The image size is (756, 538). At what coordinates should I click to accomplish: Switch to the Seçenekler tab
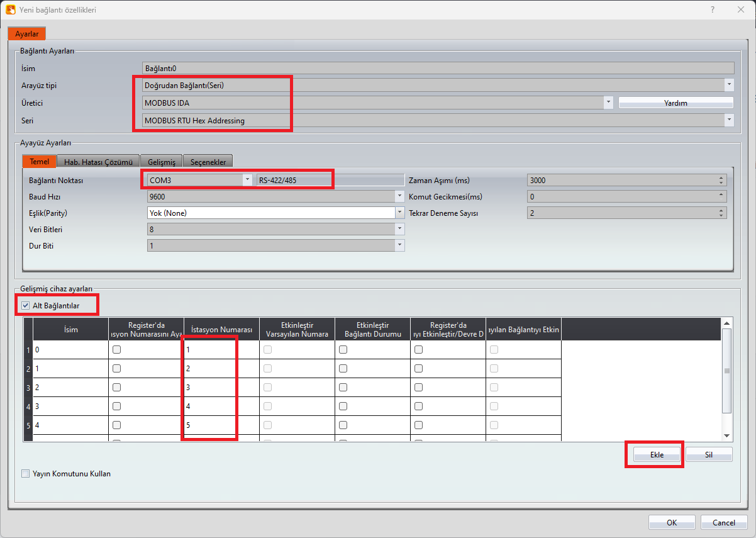point(208,162)
